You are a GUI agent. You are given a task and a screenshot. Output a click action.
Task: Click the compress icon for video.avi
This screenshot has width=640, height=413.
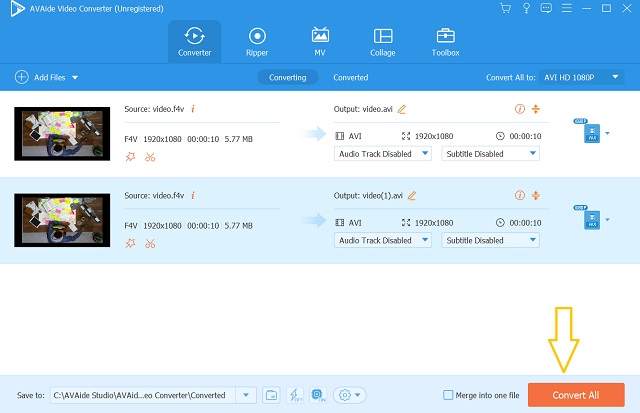click(x=536, y=109)
